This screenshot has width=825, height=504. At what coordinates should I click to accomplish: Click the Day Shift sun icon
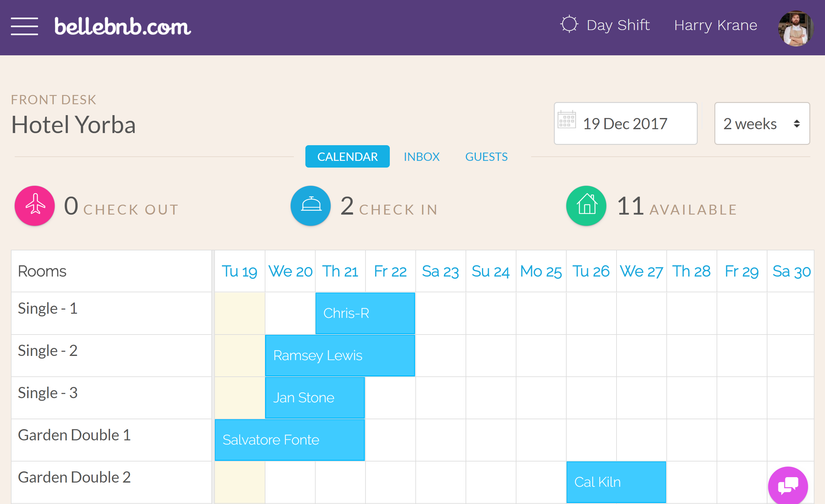(569, 25)
